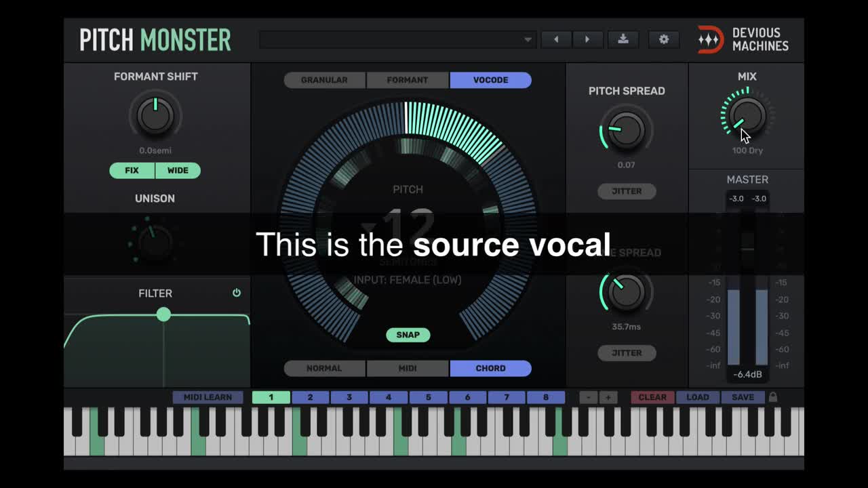868x488 pixels.
Task: Click the minus chord slot button
Action: pyautogui.click(x=589, y=397)
